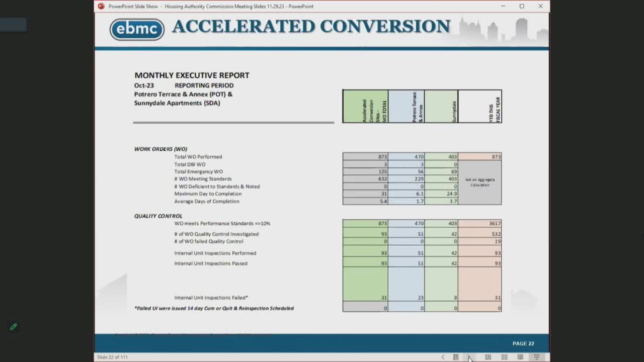644x362 pixels.
Task: Advance to the next slide with the forward arrow
Action: (x=469, y=357)
